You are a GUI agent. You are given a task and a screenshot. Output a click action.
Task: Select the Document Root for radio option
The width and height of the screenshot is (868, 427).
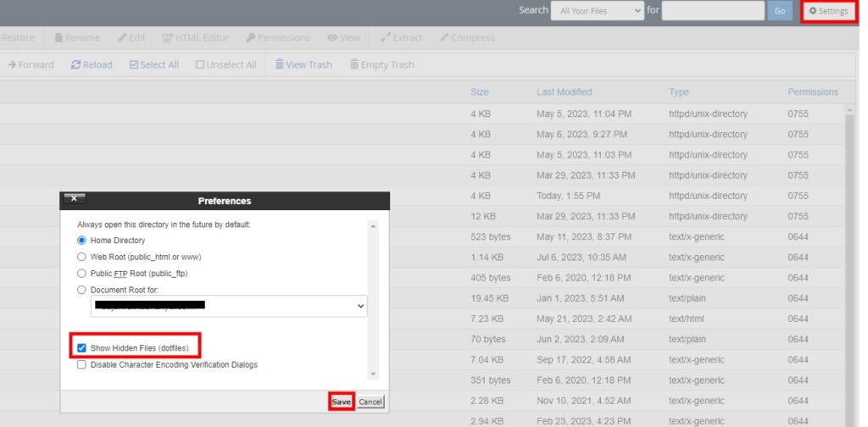[82, 290]
